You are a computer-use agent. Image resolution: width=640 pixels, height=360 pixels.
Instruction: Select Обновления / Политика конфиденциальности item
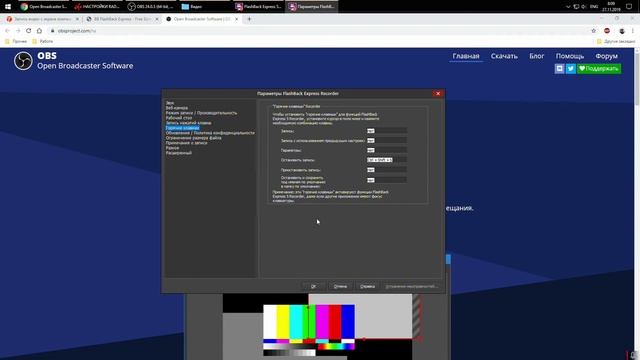tap(210, 133)
